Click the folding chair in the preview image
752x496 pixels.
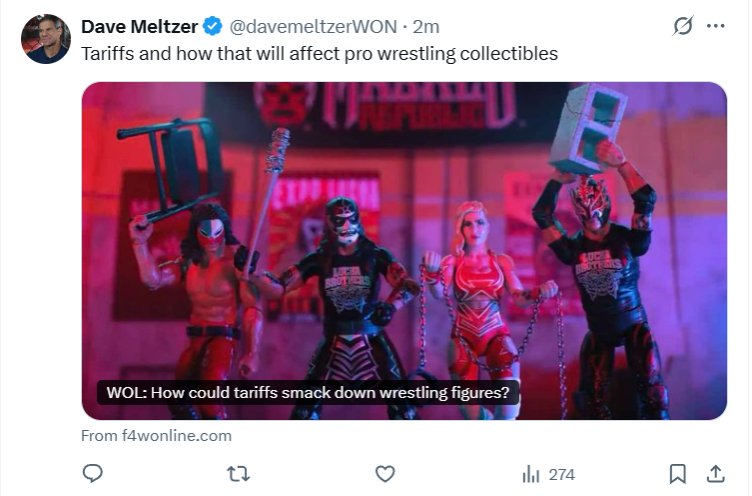pyautogui.click(x=180, y=165)
